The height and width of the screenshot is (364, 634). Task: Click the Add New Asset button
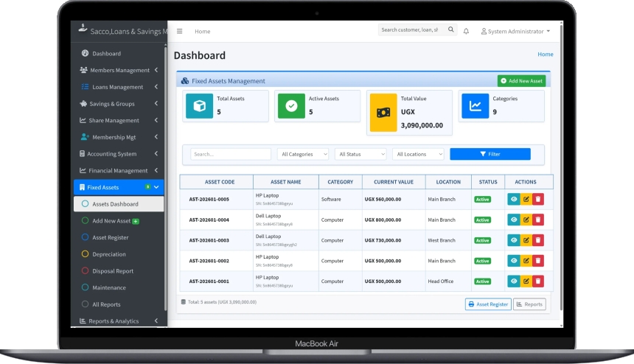click(x=521, y=81)
